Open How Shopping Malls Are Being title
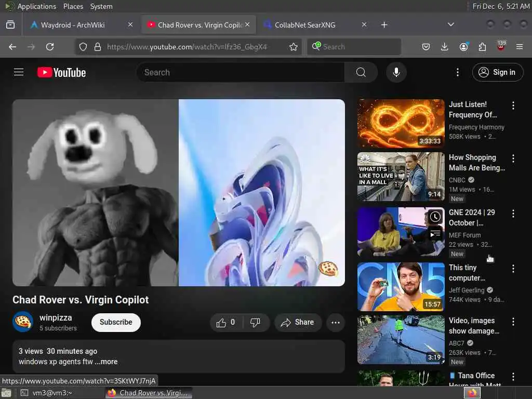 (x=477, y=163)
